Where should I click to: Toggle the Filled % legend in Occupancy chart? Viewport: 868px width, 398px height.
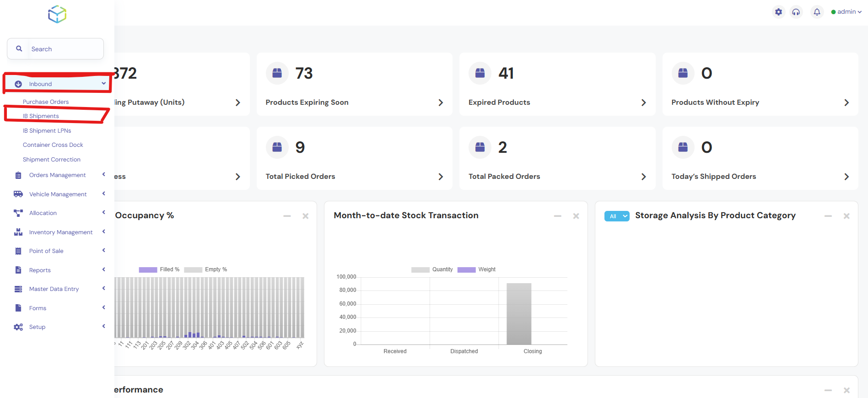[159, 269]
